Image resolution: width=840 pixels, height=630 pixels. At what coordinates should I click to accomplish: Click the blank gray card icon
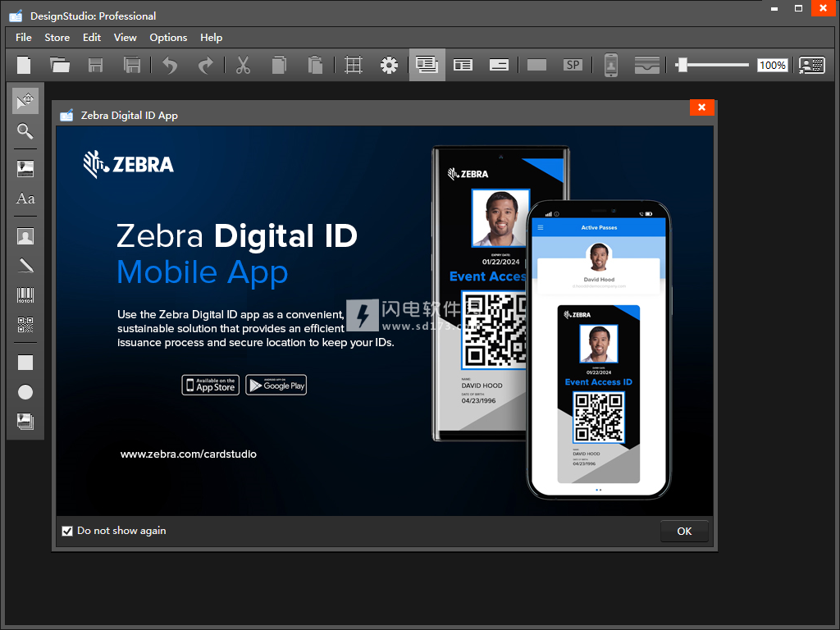[536, 66]
